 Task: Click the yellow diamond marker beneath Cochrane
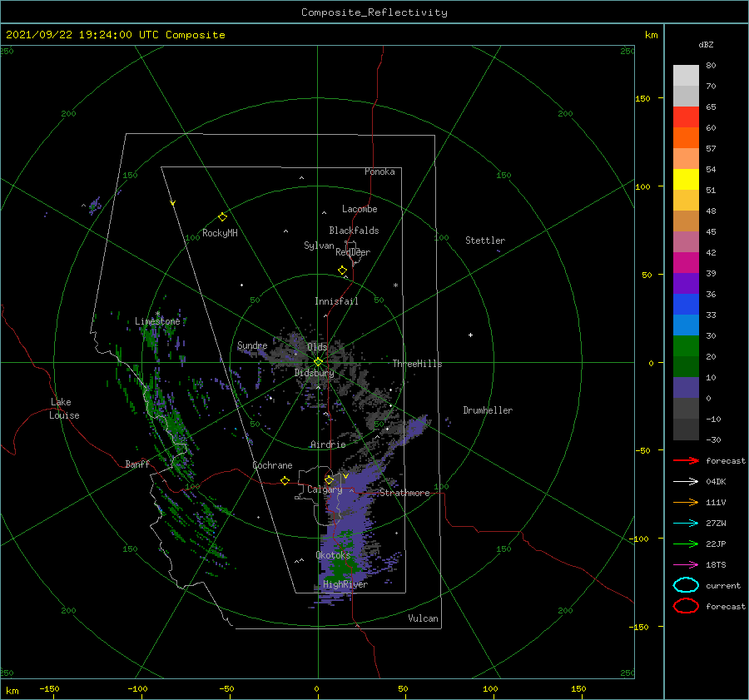click(285, 480)
